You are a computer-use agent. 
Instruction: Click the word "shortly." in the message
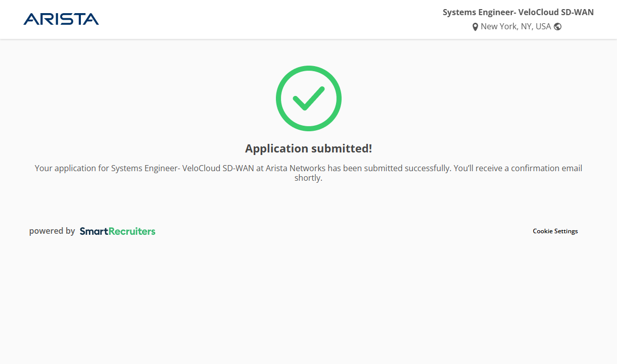tap(308, 178)
